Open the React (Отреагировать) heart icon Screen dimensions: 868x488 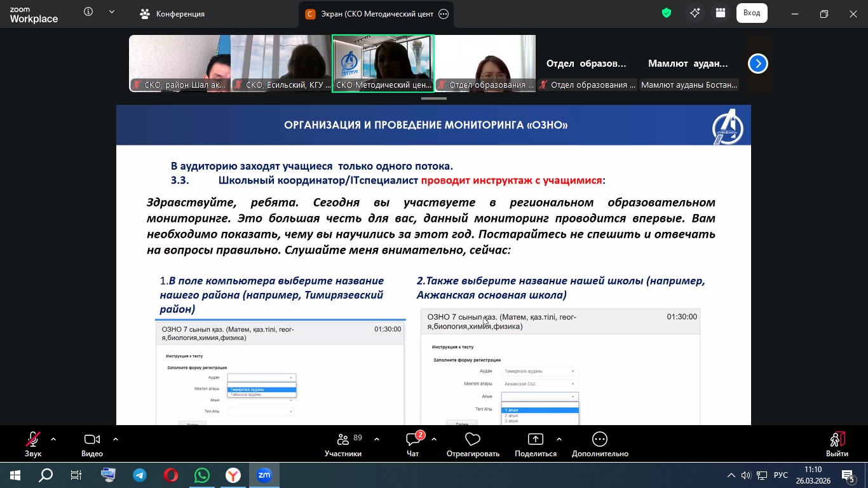[x=472, y=444]
